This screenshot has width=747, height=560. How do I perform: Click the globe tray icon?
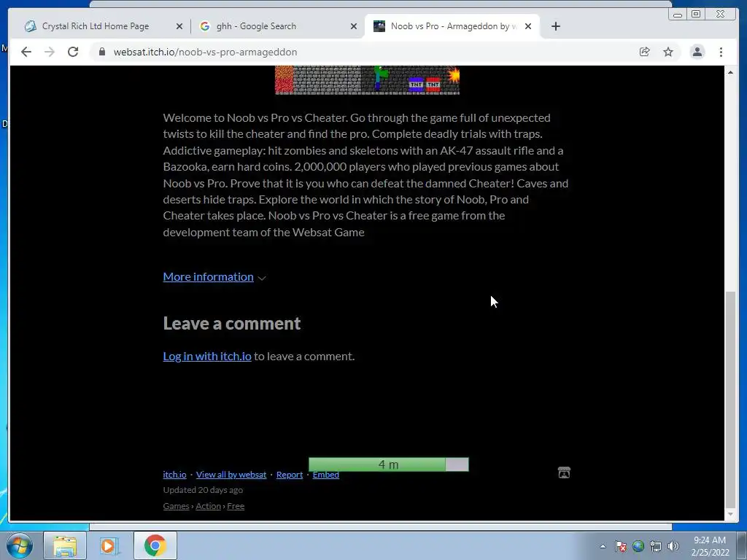coord(638,546)
